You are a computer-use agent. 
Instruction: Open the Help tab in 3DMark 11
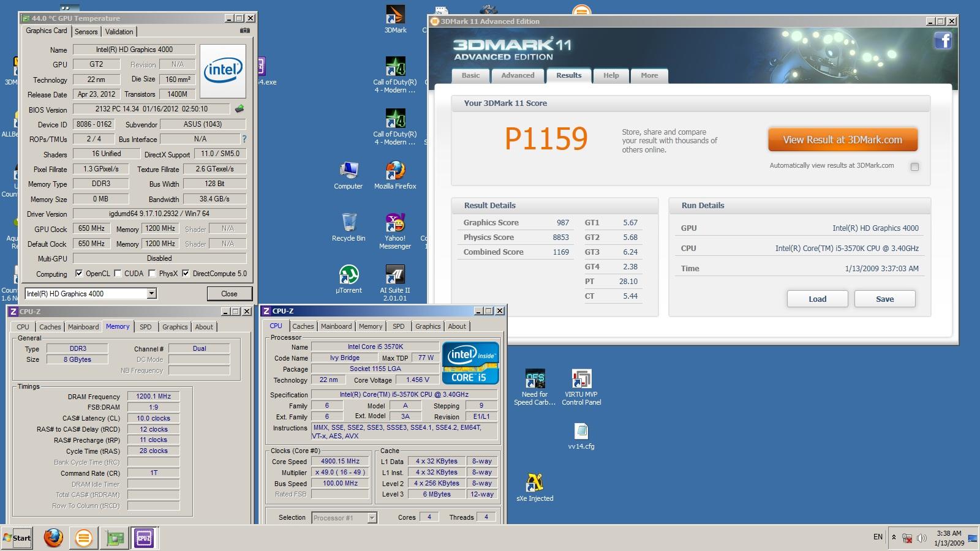pos(611,75)
